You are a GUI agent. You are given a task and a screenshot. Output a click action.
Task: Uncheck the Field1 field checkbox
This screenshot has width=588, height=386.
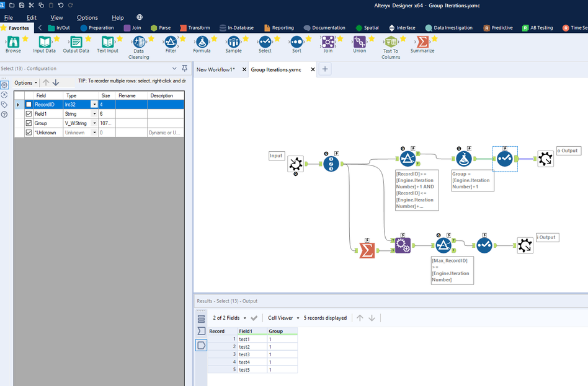point(29,113)
